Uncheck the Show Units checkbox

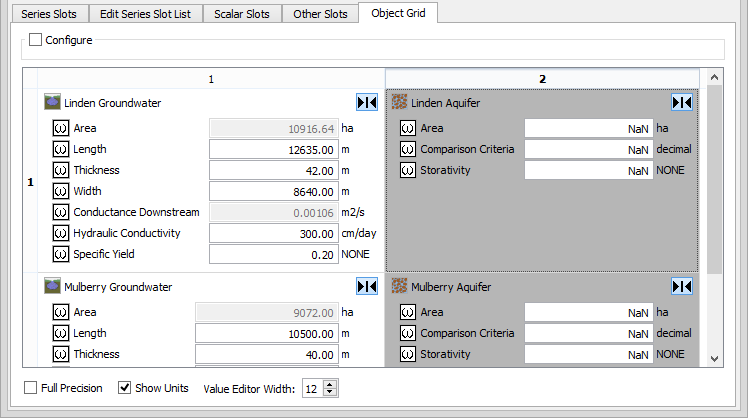tap(125, 388)
